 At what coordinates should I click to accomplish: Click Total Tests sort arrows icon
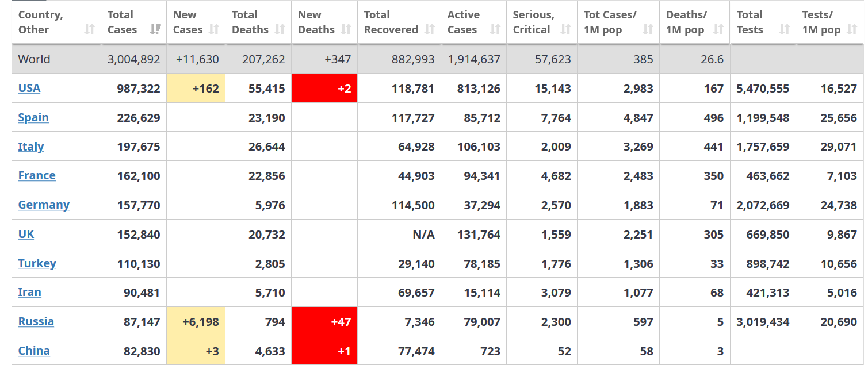[785, 30]
